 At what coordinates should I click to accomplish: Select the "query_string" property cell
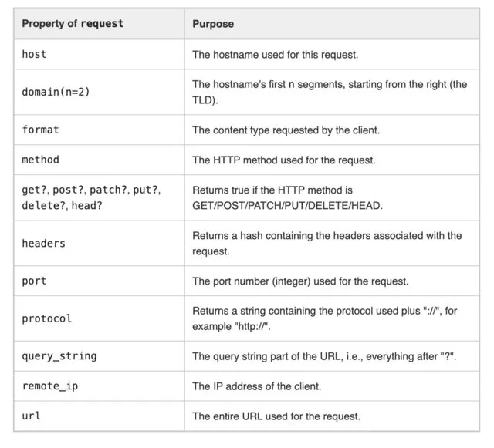point(59,356)
